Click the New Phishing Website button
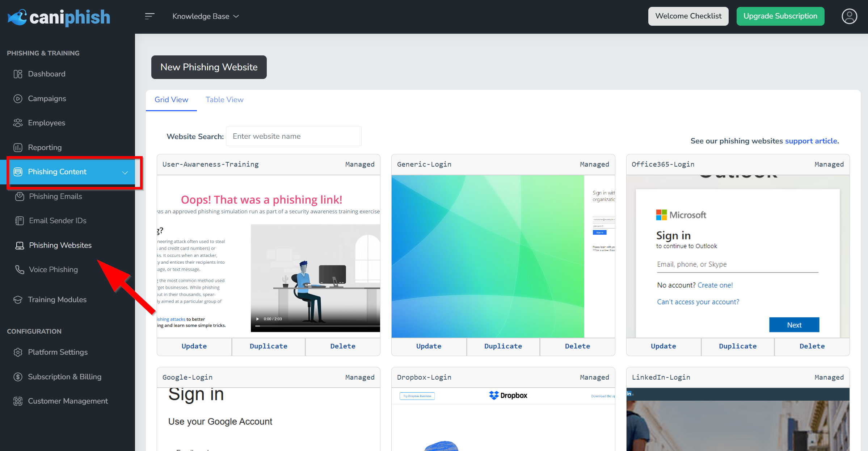The height and width of the screenshot is (451, 868). click(209, 67)
